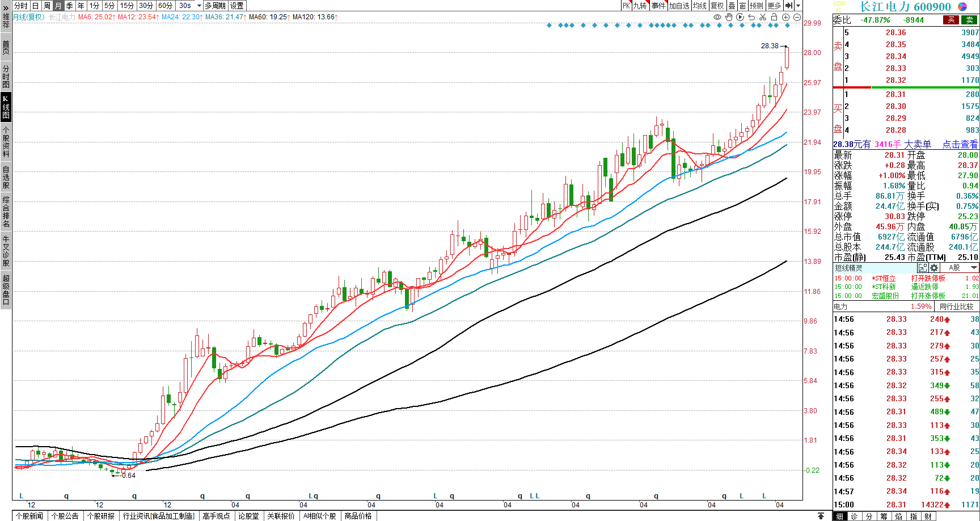Open settings gear in 短线精灵 panel
Image resolution: width=980 pixels, height=521 pixels.
click(x=934, y=268)
